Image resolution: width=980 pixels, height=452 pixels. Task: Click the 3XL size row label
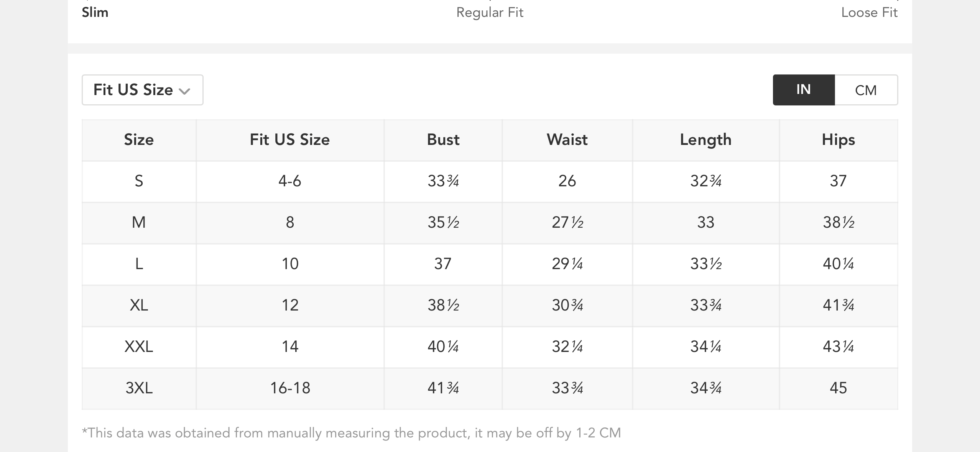(139, 388)
